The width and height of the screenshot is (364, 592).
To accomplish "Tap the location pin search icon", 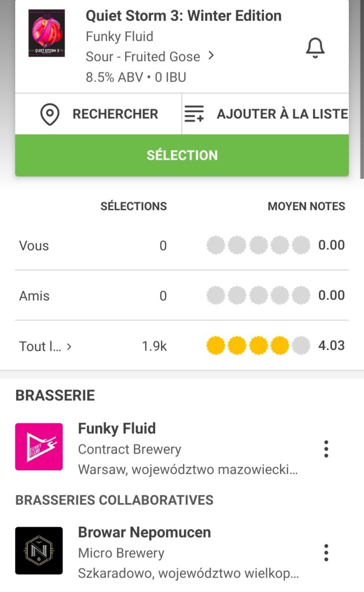I will click(x=50, y=114).
